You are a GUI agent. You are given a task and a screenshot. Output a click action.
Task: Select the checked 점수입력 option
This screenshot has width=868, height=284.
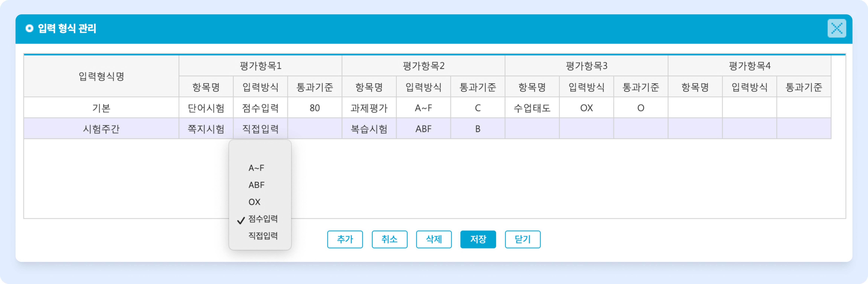click(x=263, y=219)
